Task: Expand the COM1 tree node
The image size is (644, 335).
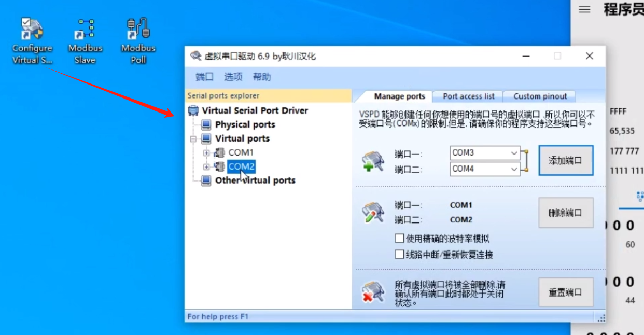Action: click(206, 153)
